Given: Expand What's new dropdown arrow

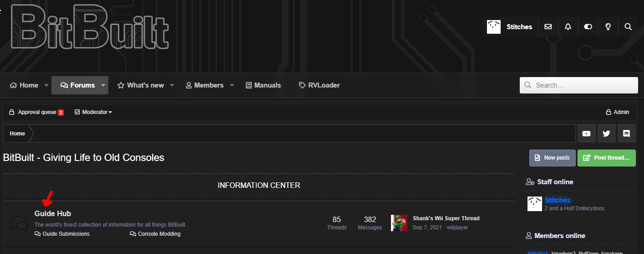Looking at the screenshot, I should pyautogui.click(x=172, y=85).
